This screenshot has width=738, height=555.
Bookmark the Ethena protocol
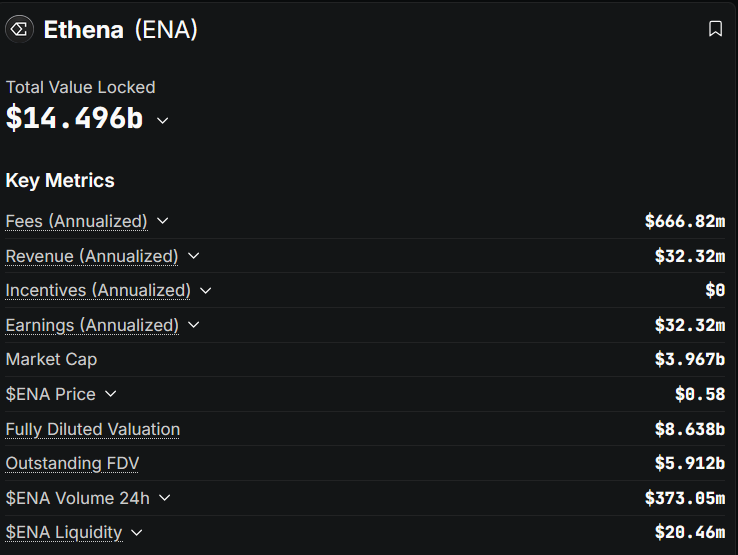click(715, 30)
